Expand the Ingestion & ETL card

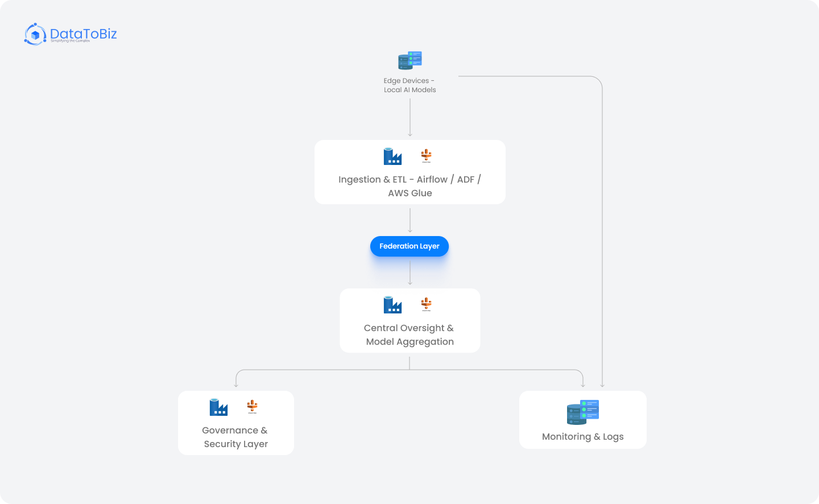pos(409,172)
